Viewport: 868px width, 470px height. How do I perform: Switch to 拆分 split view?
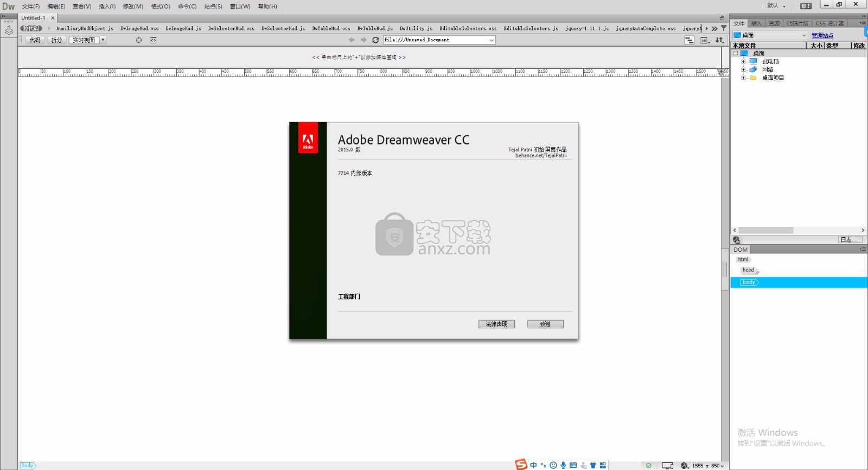(56, 40)
